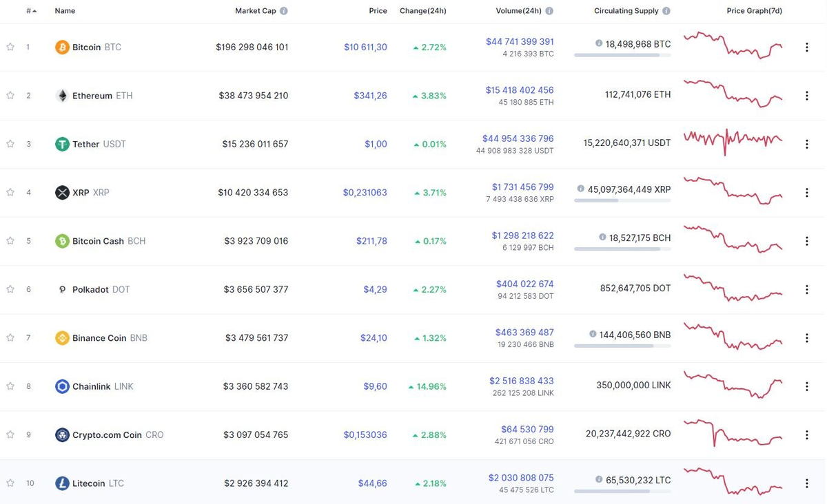Screen dimensions: 827x504
Task: Open Litecoin price link $44,66
Action: point(372,483)
